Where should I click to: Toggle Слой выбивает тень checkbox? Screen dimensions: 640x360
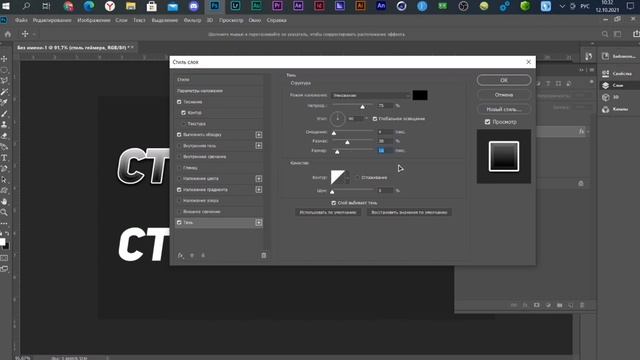[x=334, y=203]
